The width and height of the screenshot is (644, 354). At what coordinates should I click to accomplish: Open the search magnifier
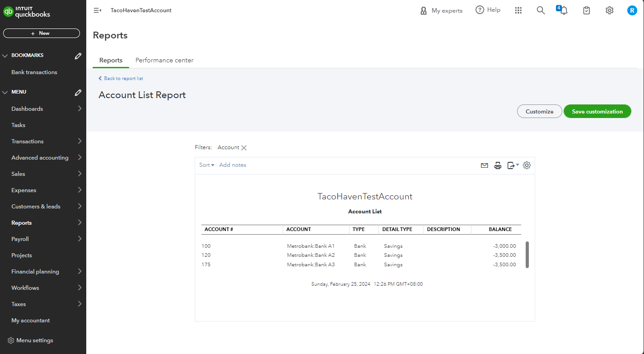[x=541, y=10]
